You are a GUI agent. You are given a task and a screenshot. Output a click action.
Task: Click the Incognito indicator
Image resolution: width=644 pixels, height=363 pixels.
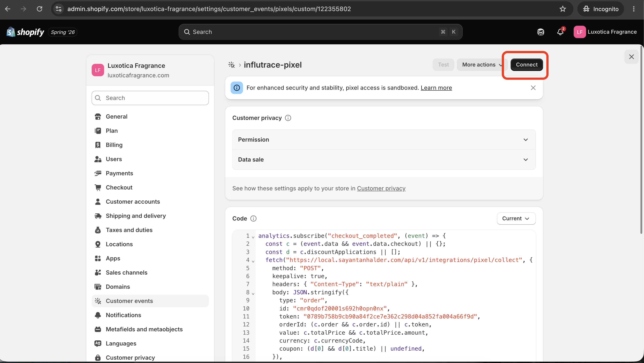(x=601, y=9)
